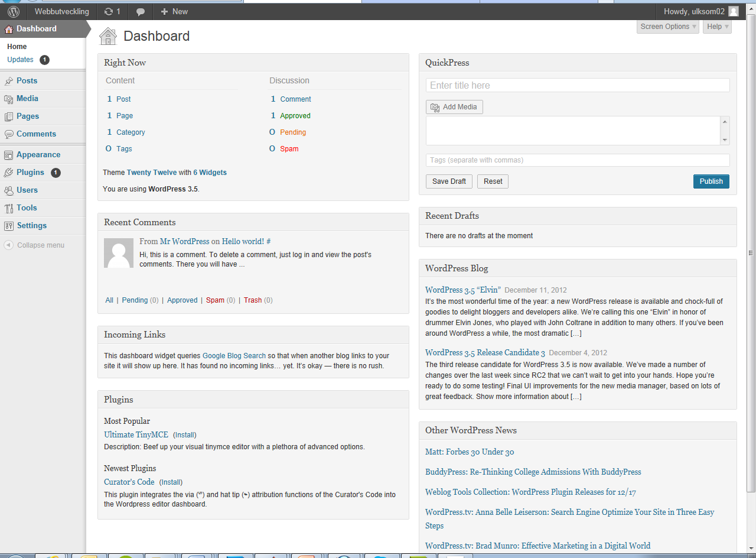
Task: Click the Tags input field
Action: point(578,160)
